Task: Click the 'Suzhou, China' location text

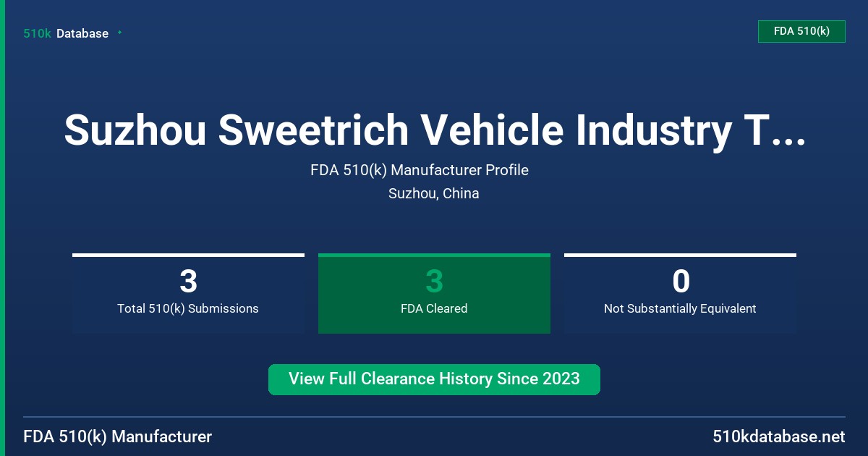Action: coord(434,194)
